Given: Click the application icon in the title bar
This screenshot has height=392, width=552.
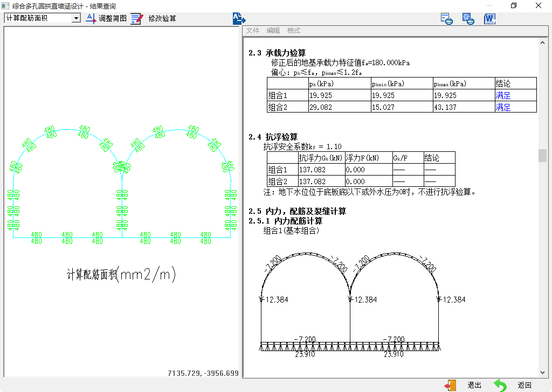Looking at the screenshot, I should 5,5.
